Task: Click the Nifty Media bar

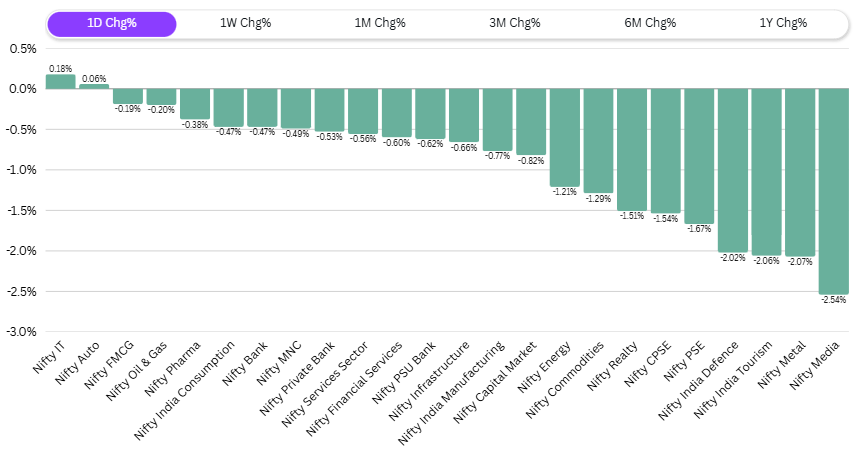Action: (833, 190)
